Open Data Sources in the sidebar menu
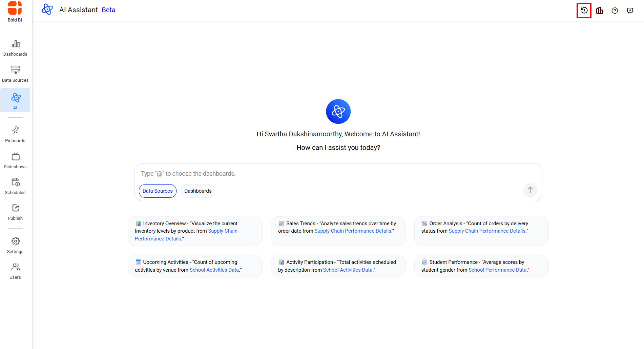644x349 pixels. click(x=15, y=74)
